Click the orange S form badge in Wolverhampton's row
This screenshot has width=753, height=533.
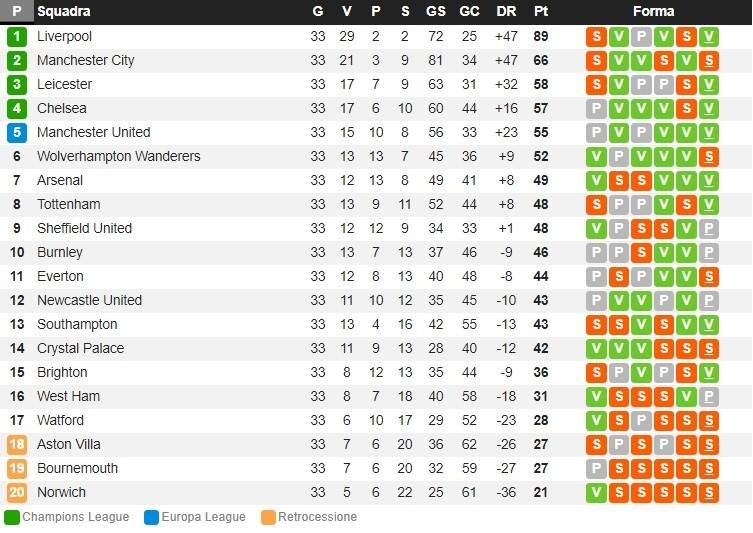709,156
